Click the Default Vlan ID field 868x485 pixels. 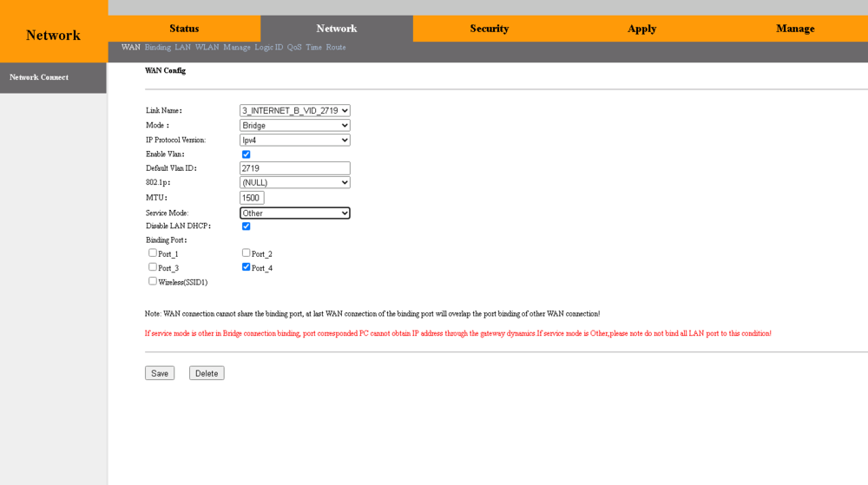[295, 168]
